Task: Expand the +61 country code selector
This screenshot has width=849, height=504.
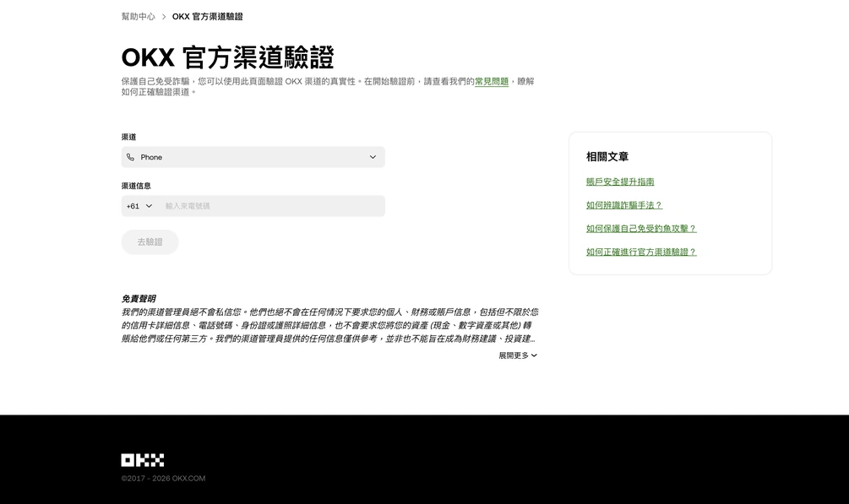Action: [x=139, y=206]
